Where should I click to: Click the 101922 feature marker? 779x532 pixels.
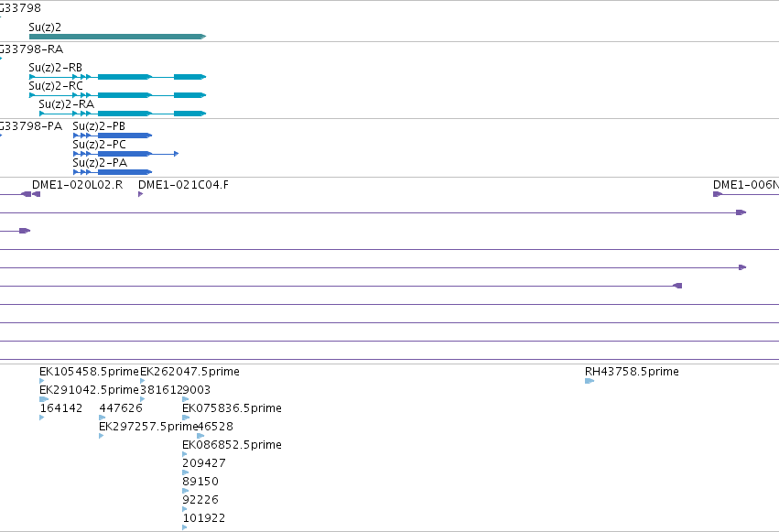click(x=185, y=527)
